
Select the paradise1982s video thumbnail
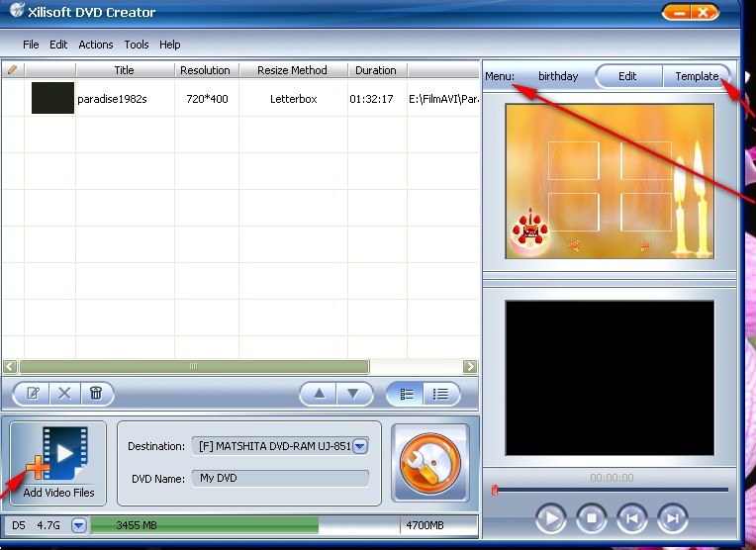point(52,98)
